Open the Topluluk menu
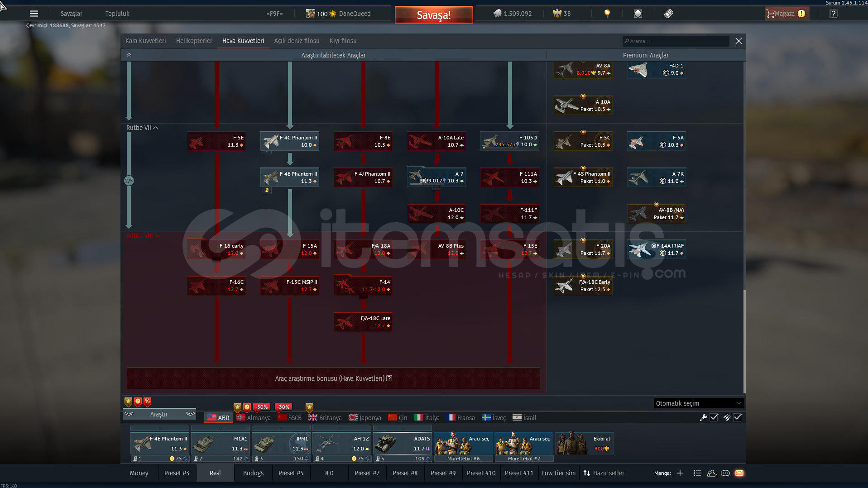This screenshot has width=868, height=488. [x=117, y=14]
